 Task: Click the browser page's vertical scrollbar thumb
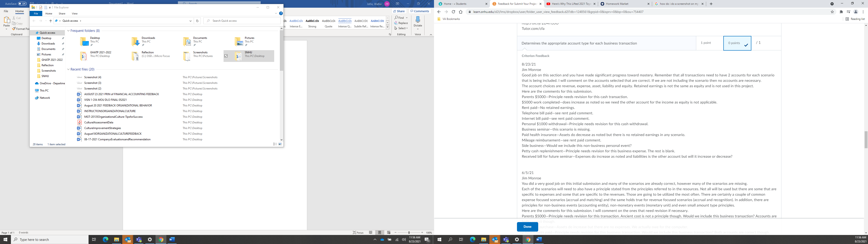coord(866,140)
